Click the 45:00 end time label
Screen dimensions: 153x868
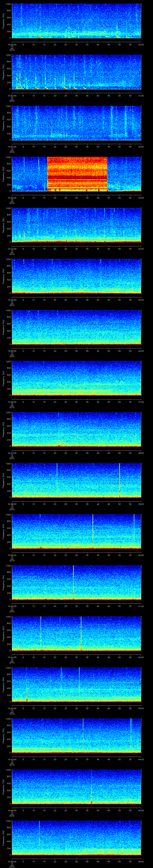pos(141,810)
